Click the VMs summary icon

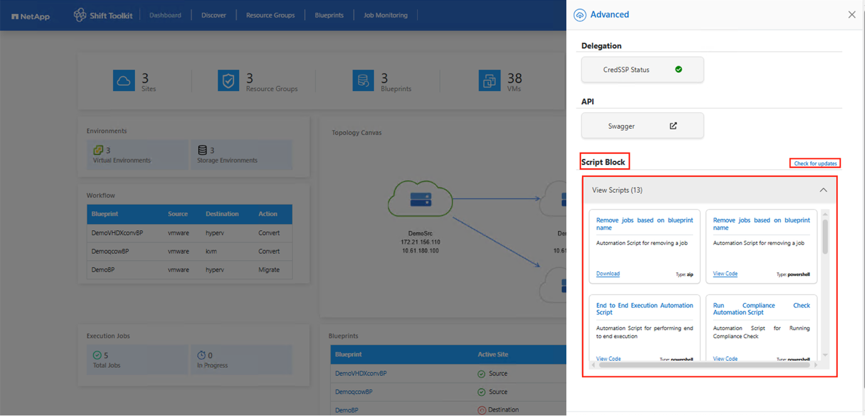pyautogui.click(x=489, y=80)
